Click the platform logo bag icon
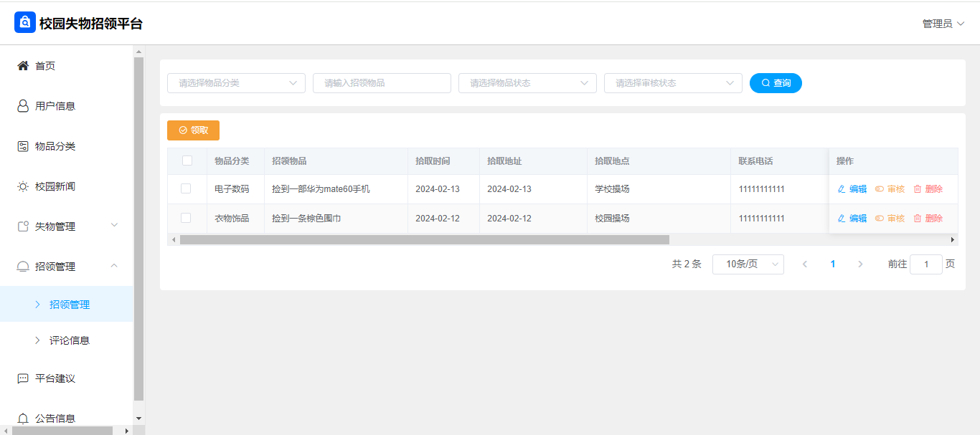This screenshot has width=980, height=435. tap(25, 23)
